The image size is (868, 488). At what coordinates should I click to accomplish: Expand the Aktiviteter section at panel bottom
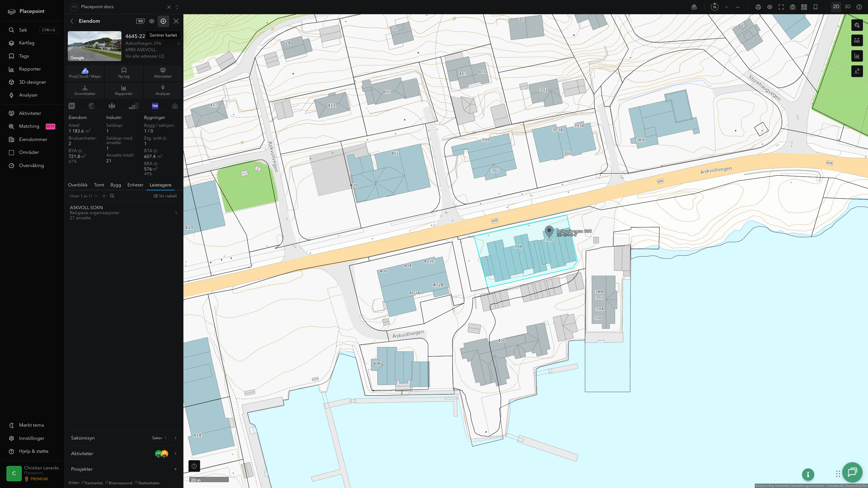click(x=124, y=453)
